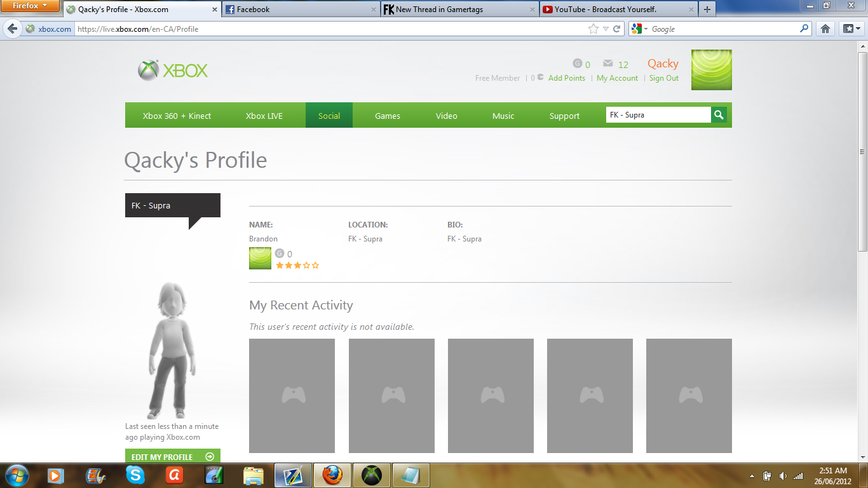Click the Xbox logo in page header

(x=173, y=71)
